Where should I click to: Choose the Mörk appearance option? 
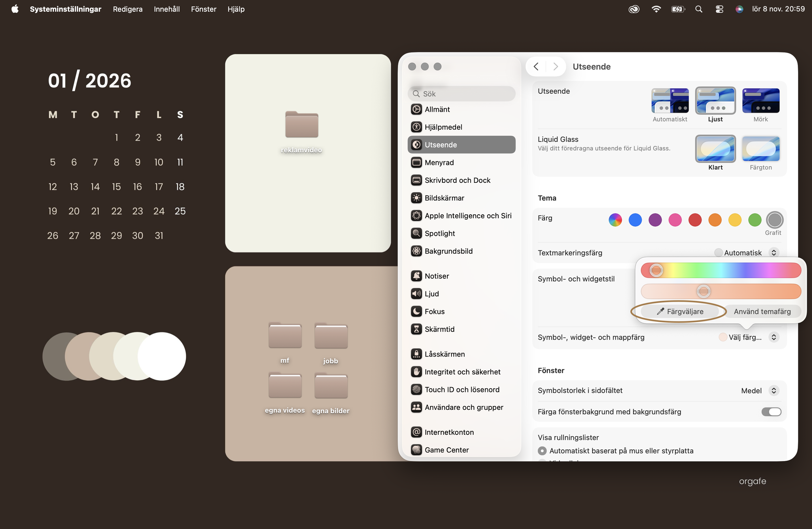[760, 101]
